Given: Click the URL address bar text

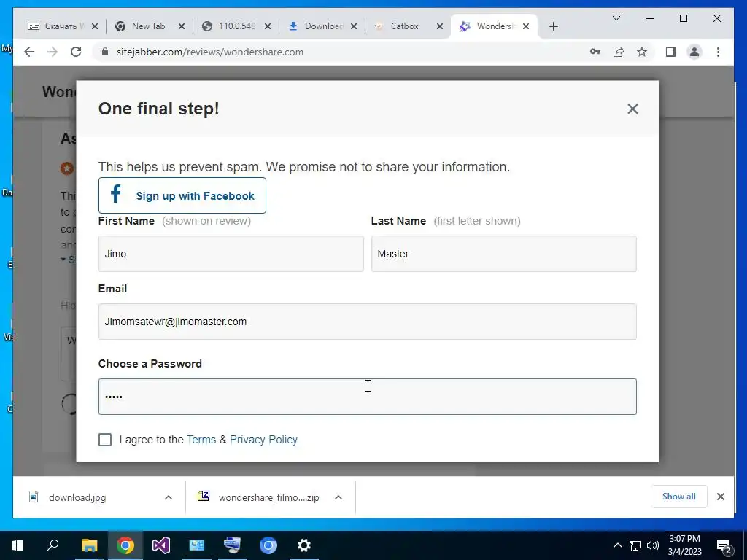Looking at the screenshot, I should tap(209, 52).
